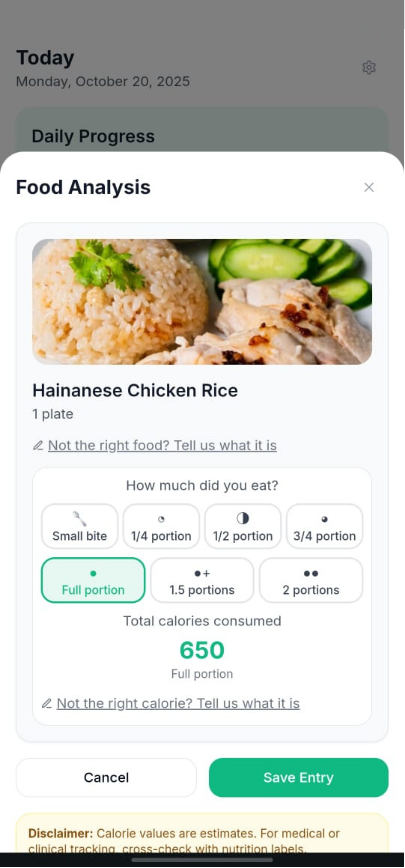
Task: Open settings via the gear icon
Action: pyautogui.click(x=369, y=67)
